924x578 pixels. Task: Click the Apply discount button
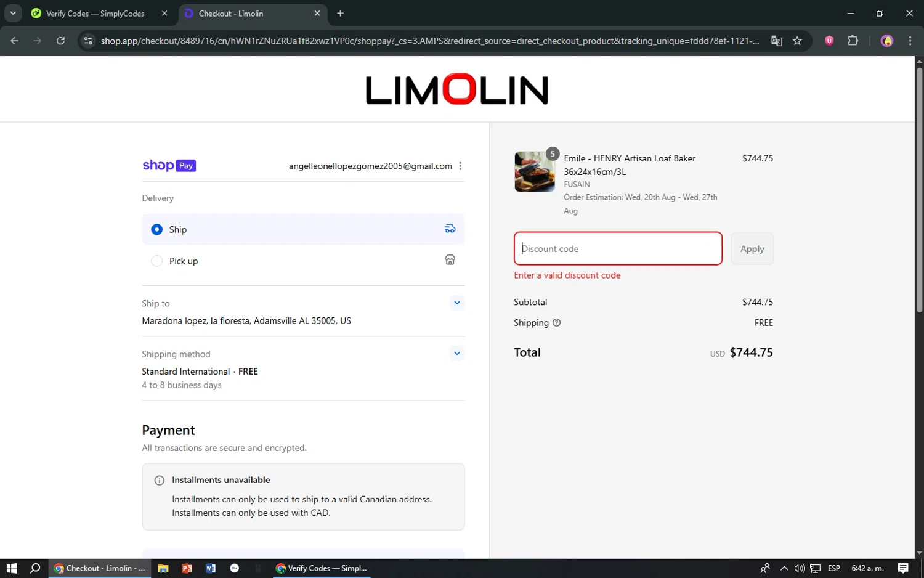coord(752,249)
